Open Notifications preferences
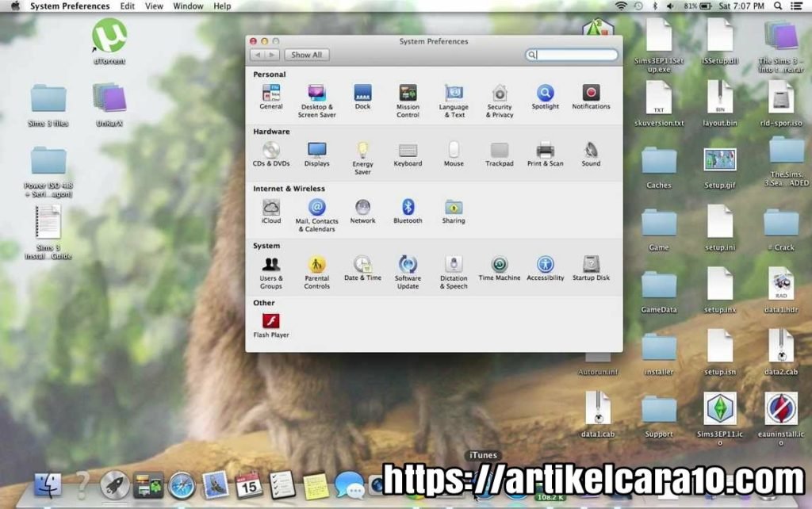Image resolution: width=812 pixels, height=509 pixels. tap(591, 94)
